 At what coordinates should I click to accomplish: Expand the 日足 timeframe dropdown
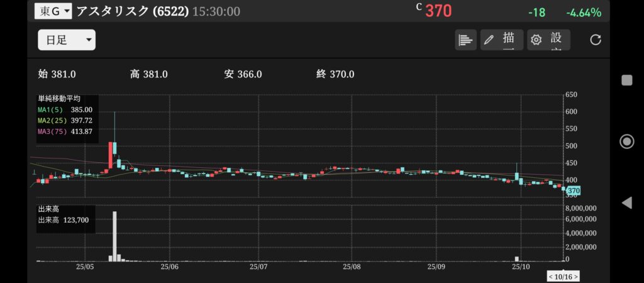point(67,40)
